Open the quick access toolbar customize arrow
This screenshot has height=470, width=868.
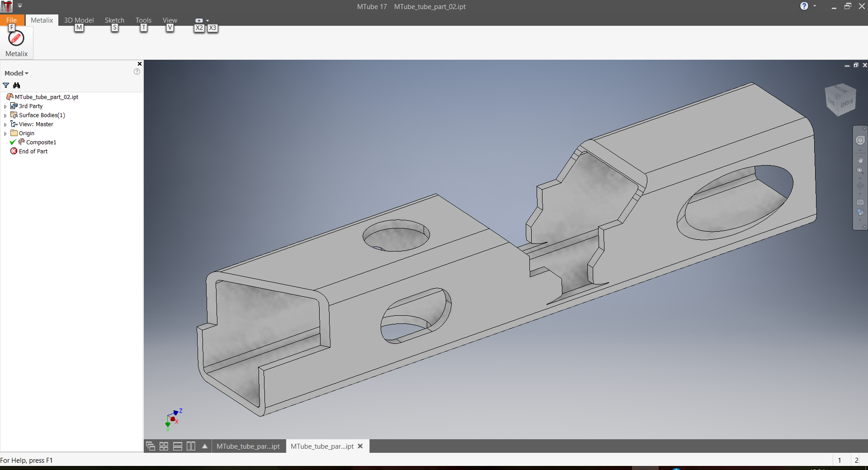20,6
